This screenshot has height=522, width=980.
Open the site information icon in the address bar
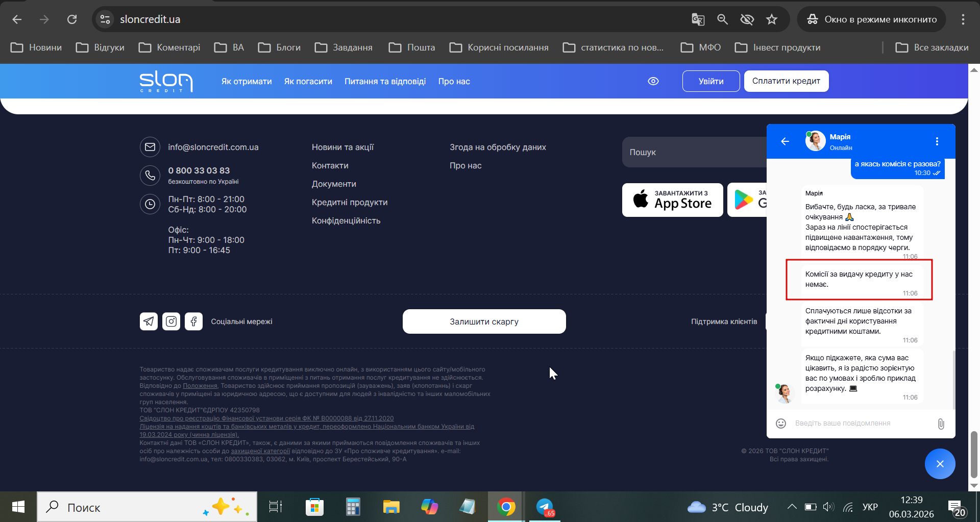105,19
